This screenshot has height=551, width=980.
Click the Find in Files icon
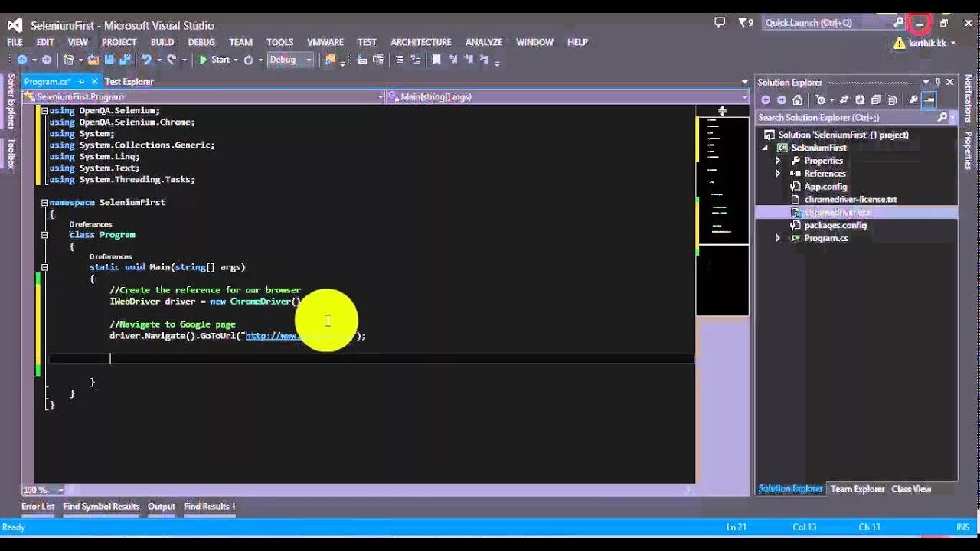[330, 60]
